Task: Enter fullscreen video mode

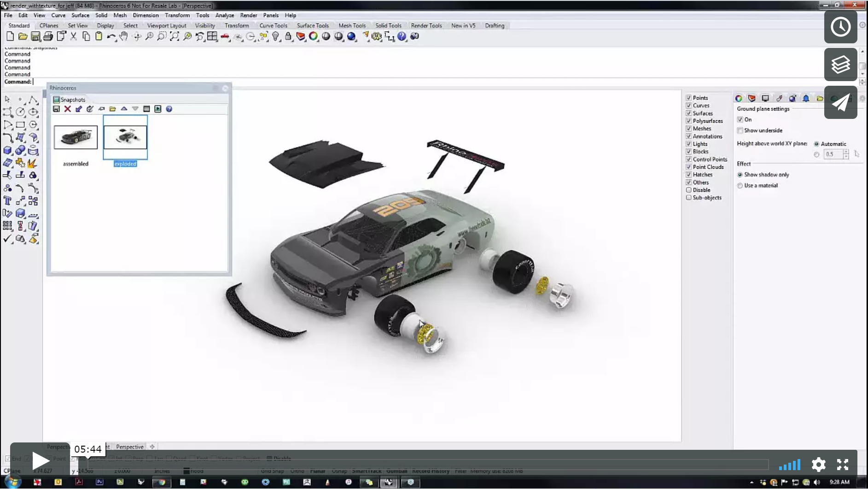Action: (x=843, y=465)
